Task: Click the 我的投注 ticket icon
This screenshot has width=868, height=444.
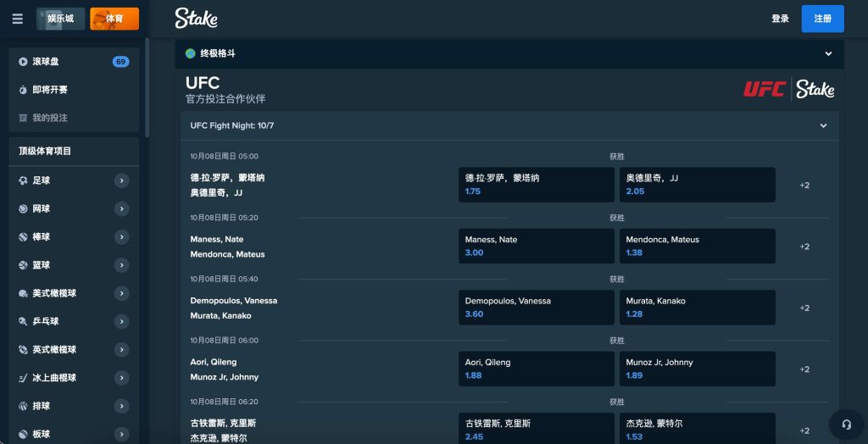Action: pyautogui.click(x=23, y=118)
